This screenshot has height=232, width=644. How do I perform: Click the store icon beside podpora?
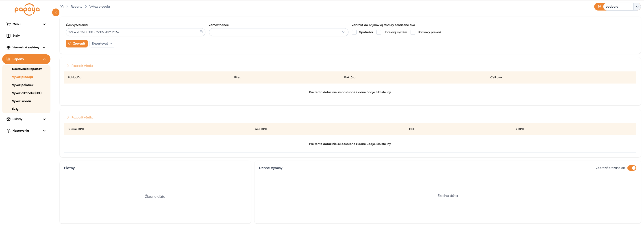click(x=599, y=7)
